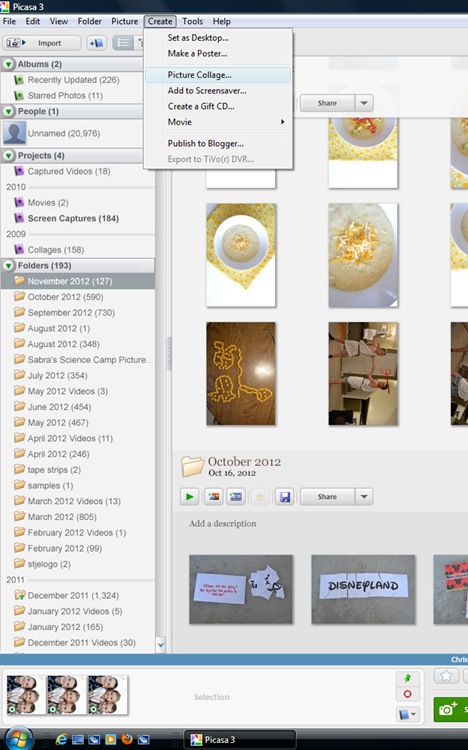This screenshot has width=468, height=750.
Task: Collapse the Projects section
Action: tap(8, 155)
